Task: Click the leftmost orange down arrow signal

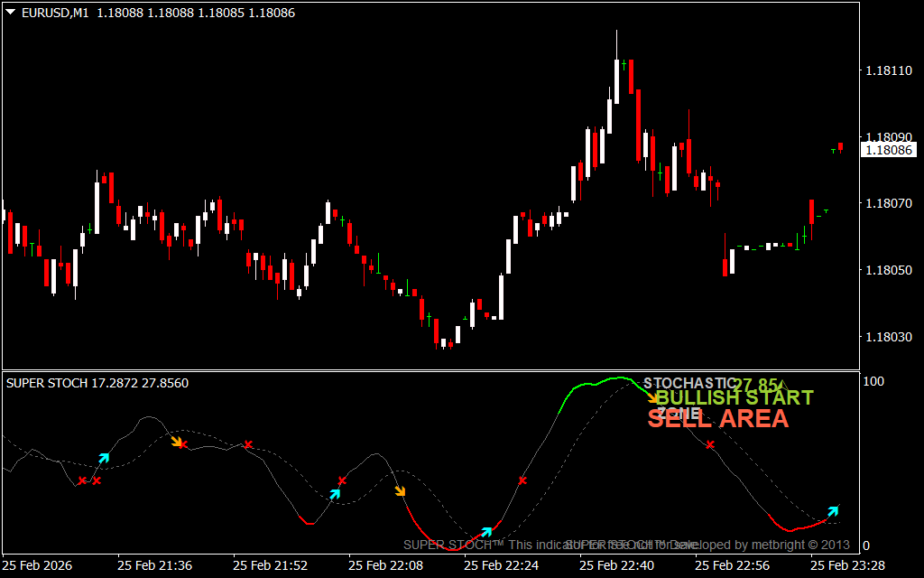Action: [178, 442]
